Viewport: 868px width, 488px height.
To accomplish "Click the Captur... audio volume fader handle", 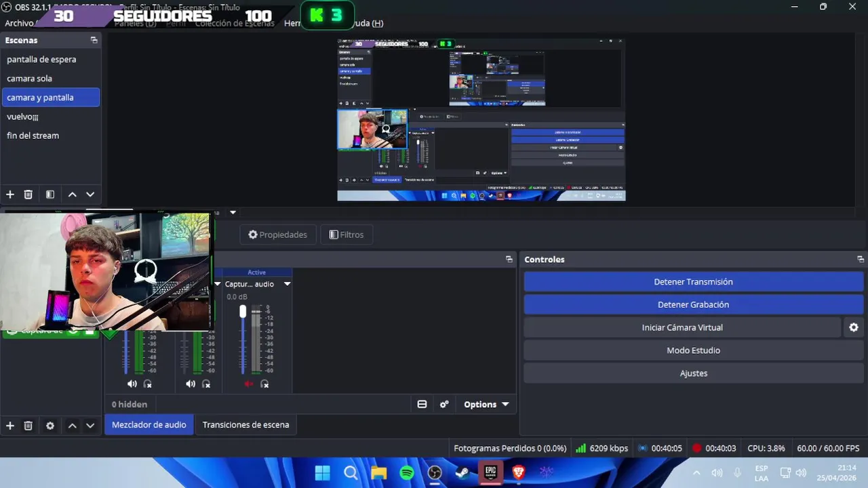I will [243, 311].
